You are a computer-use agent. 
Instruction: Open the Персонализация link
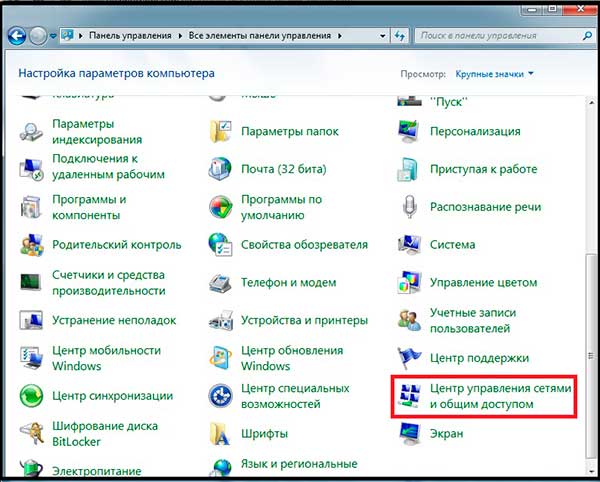tap(475, 132)
